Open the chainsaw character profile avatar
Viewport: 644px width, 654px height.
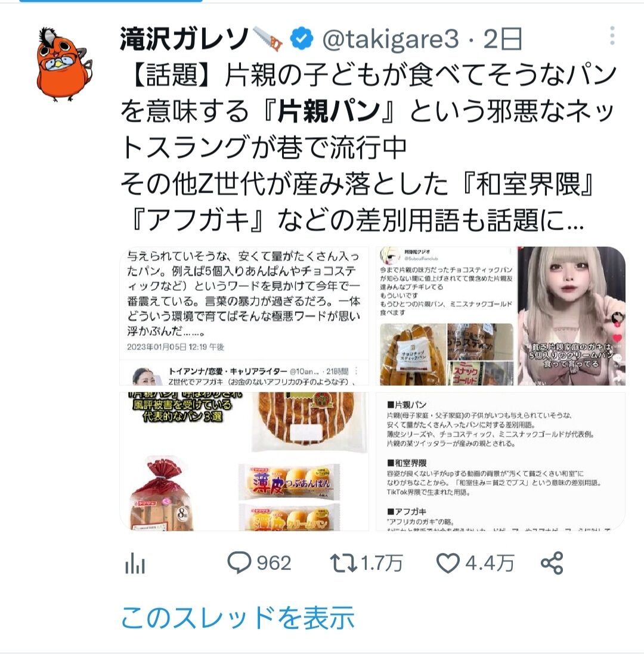point(64,64)
